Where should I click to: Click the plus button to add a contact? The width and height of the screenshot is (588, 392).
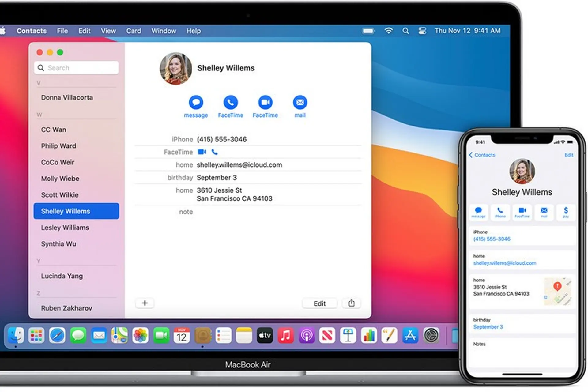(145, 303)
